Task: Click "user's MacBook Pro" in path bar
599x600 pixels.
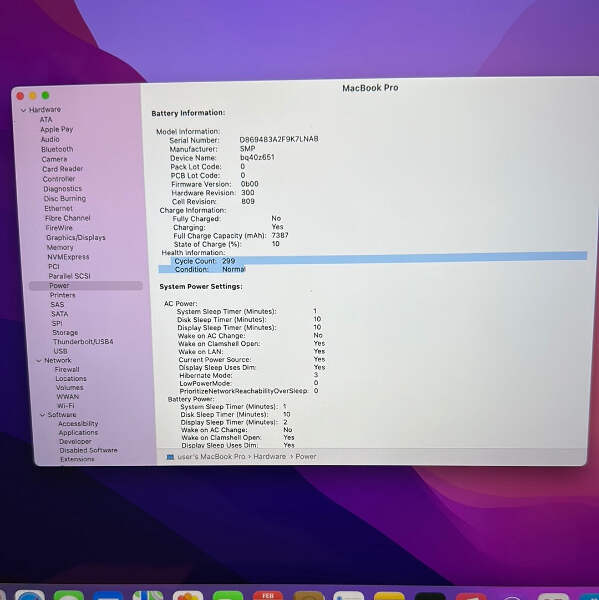Action: pyautogui.click(x=211, y=457)
